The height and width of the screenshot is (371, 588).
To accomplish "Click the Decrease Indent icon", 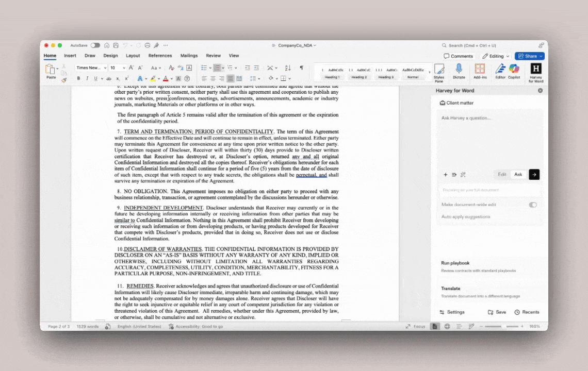I will point(248,68).
